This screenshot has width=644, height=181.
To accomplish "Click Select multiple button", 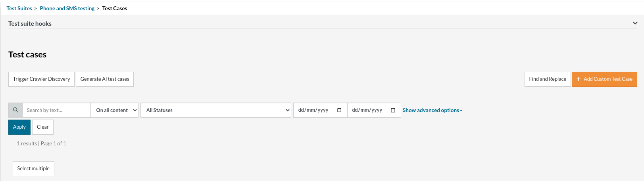I will 33,169.
